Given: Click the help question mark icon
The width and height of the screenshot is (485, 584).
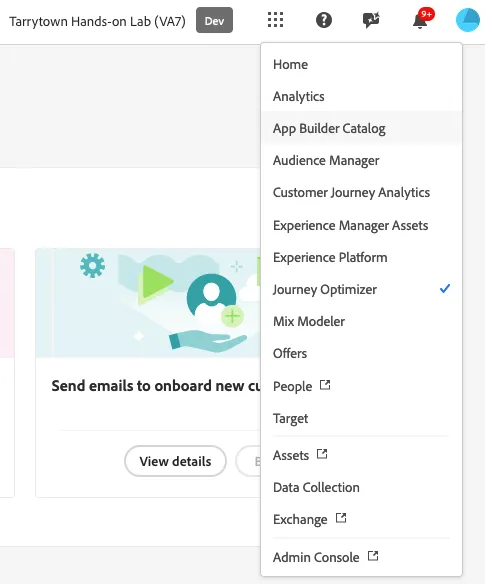Looking at the screenshot, I should [x=324, y=20].
